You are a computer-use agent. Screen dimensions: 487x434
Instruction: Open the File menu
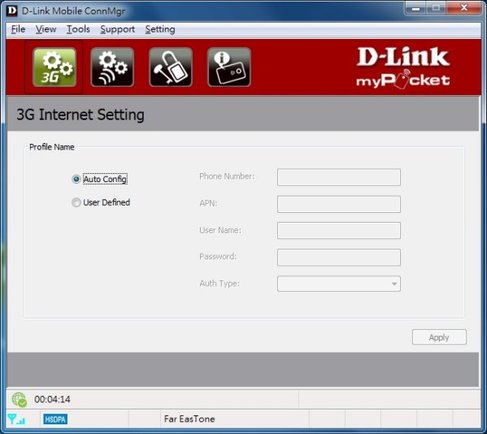coord(18,29)
